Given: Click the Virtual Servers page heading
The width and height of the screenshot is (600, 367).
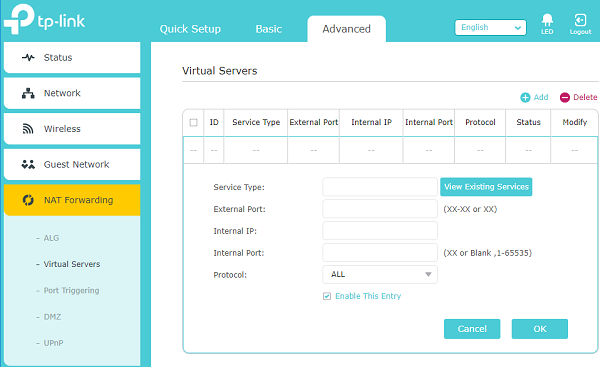Looking at the screenshot, I should (220, 71).
